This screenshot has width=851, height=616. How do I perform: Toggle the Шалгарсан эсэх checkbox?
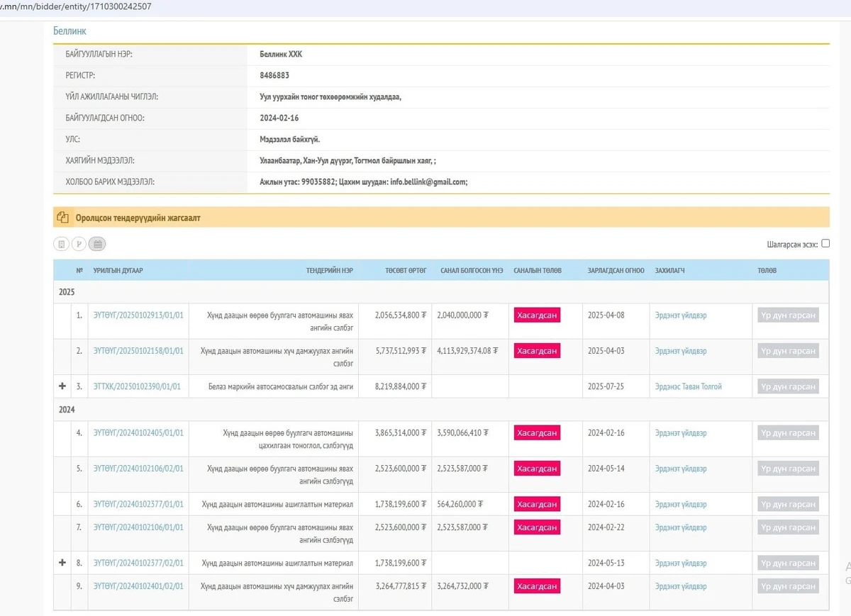(825, 244)
